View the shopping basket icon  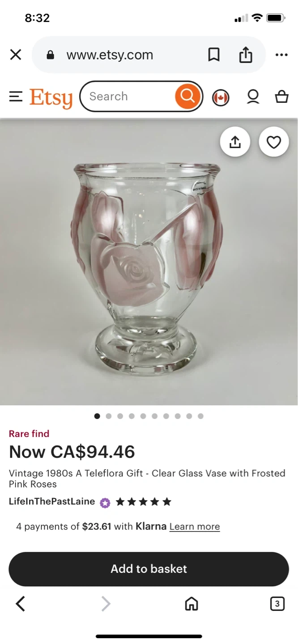(281, 97)
